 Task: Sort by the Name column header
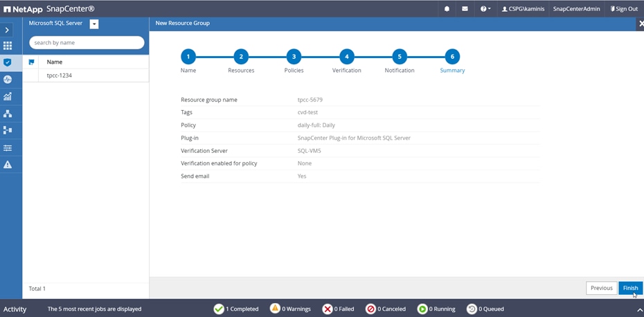tap(55, 62)
